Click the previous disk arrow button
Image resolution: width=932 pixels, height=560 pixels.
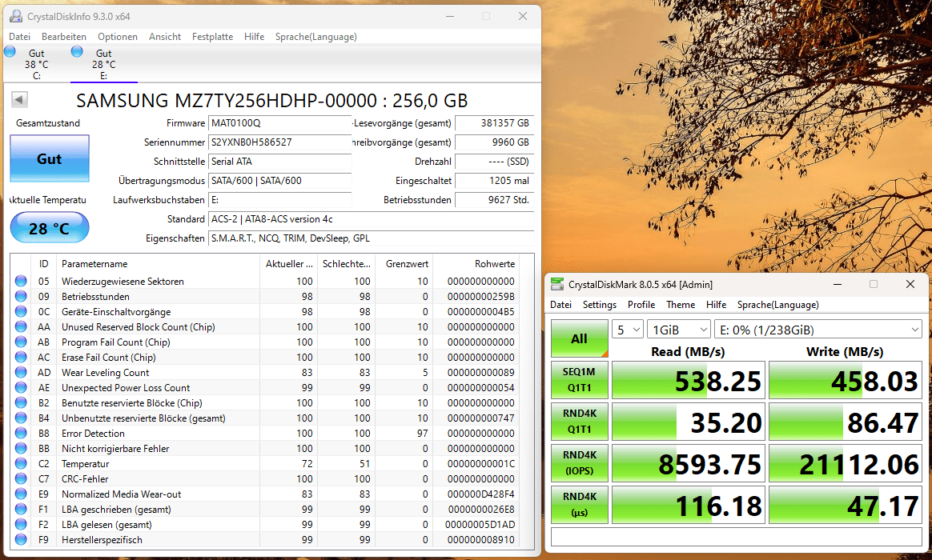point(19,100)
